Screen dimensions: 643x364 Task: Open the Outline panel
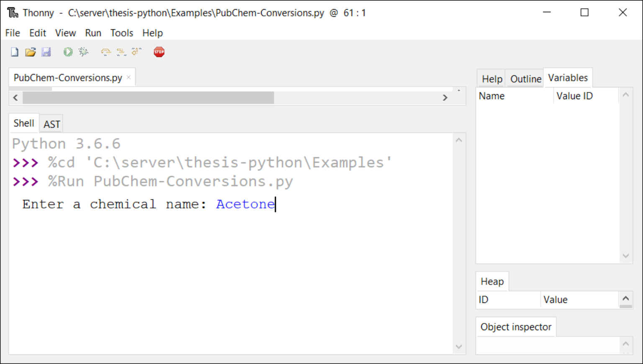pos(525,79)
